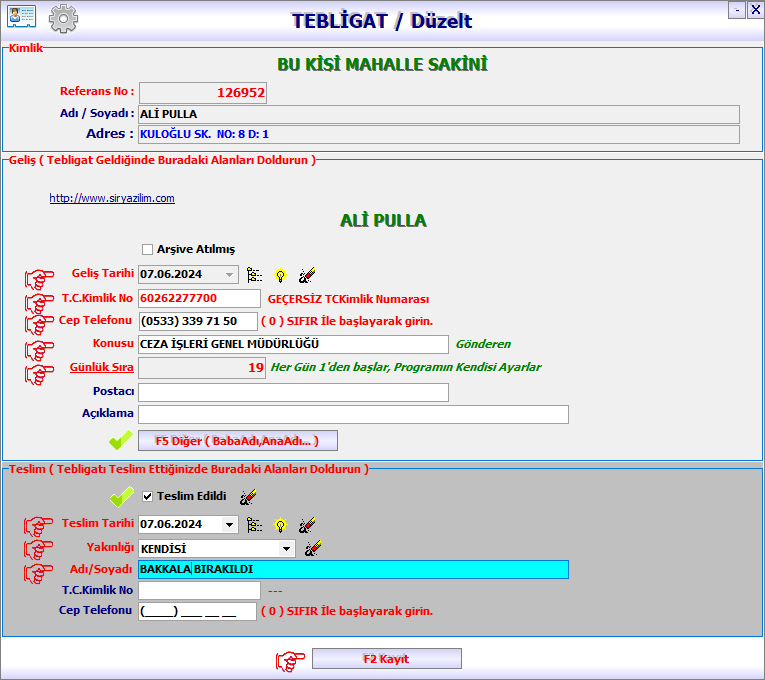Screen dimensions: 765x680
Task: Uncheck the Teslim Edildi checkbox
Action: (147, 496)
